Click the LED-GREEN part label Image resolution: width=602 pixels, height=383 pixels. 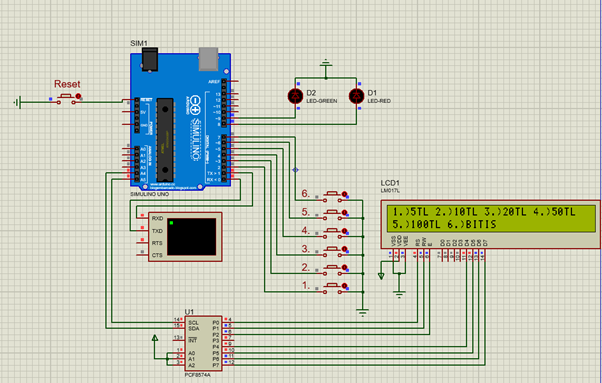[321, 101]
